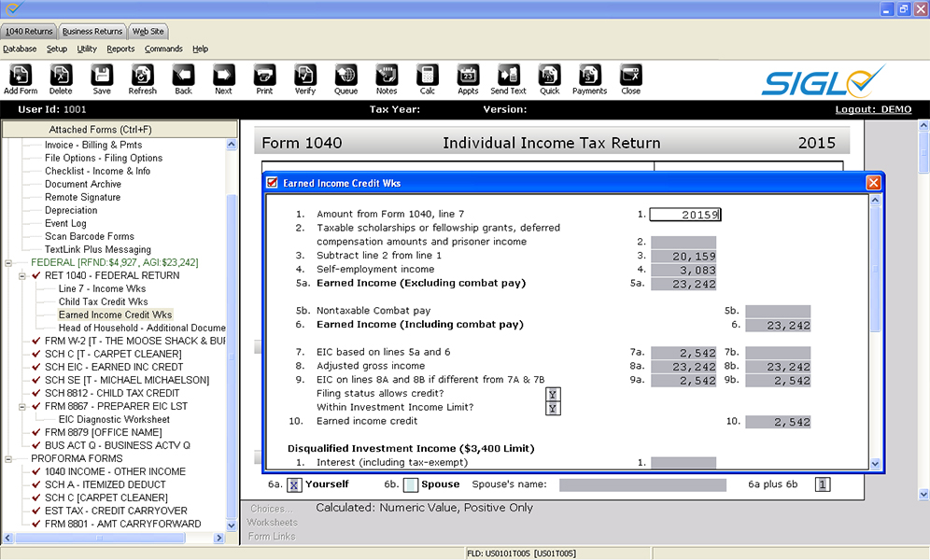Viewport: 930px width, 560px height.
Task: Select File Options - Filing Options item
Action: point(104,158)
